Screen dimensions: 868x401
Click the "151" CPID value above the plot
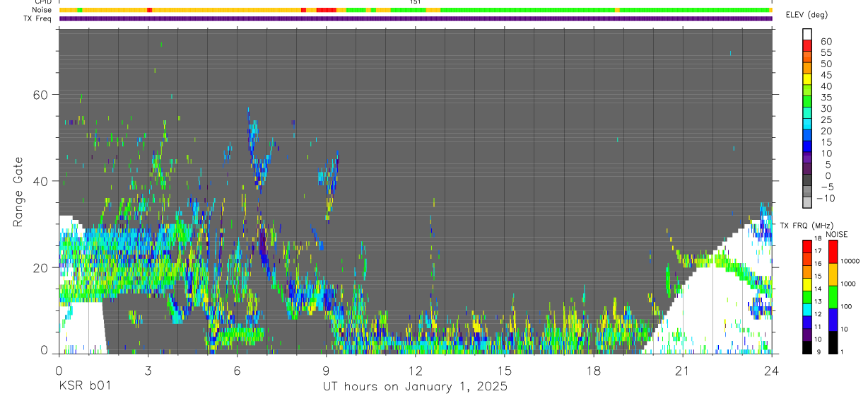(x=416, y=2)
